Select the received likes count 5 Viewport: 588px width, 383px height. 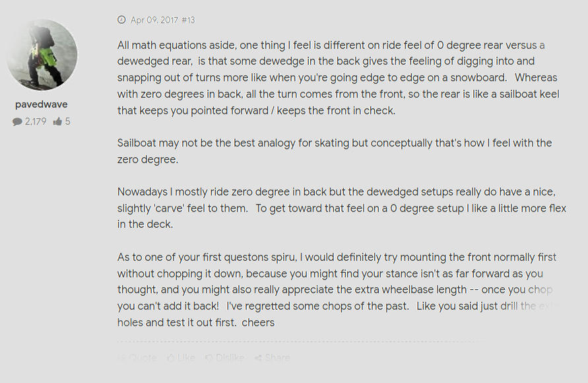coord(67,122)
